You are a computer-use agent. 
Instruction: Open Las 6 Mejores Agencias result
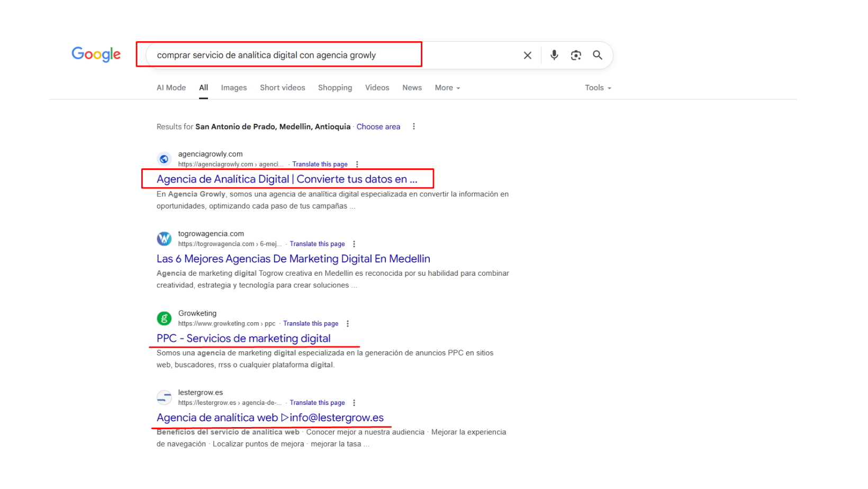click(x=293, y=259)
